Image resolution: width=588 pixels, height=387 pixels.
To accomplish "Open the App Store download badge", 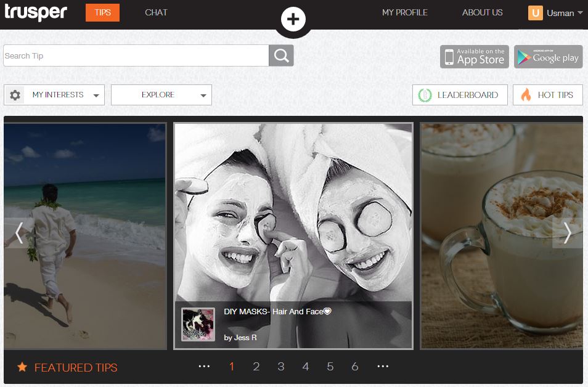I will point(475,57).
